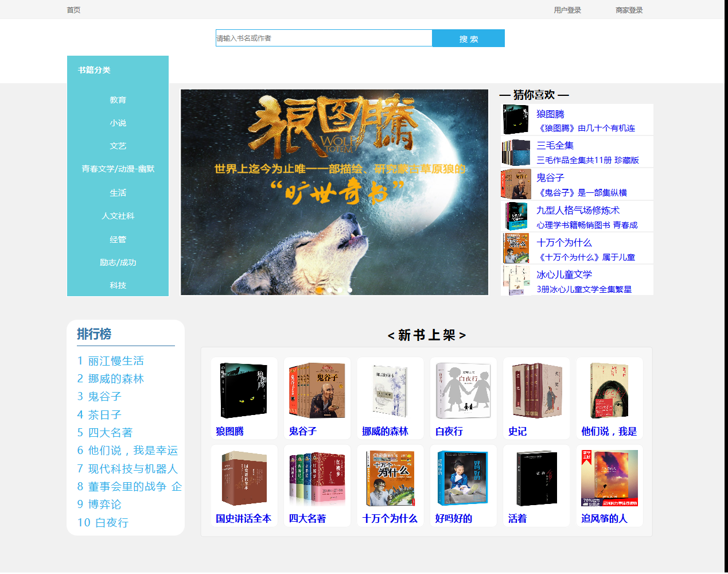Click the 狼图腾 wolf banner image
Viewport: 728px width, 574px height.
(x=334, y=192)
